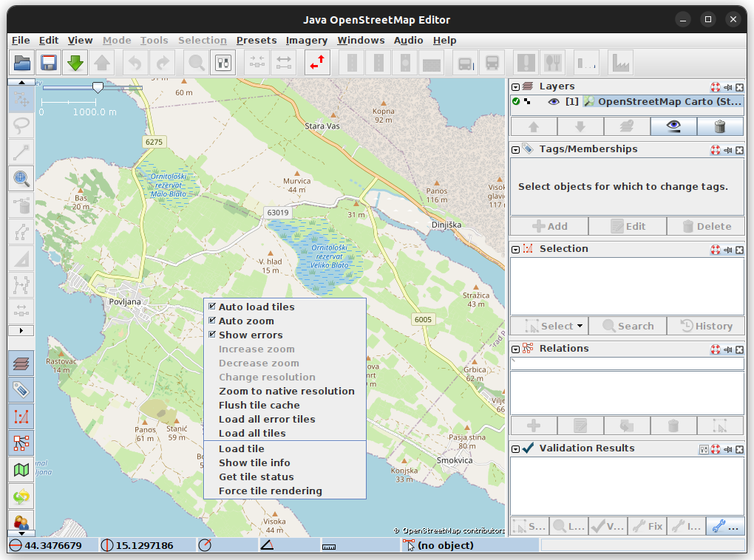Disable the Show errors checkbox
754x560 pixels.
(212, 335)
